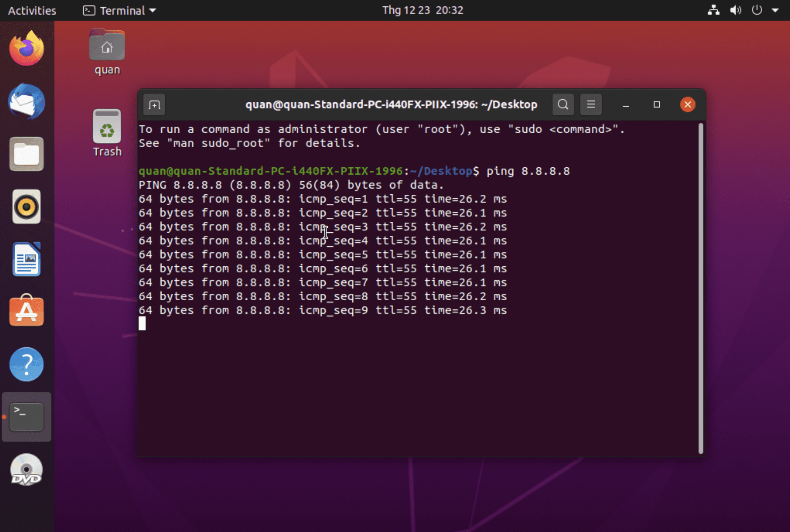This screenshot has height=532, width=790.
Task: Launch Ubuntu Software center
Action: coord(26,311)
